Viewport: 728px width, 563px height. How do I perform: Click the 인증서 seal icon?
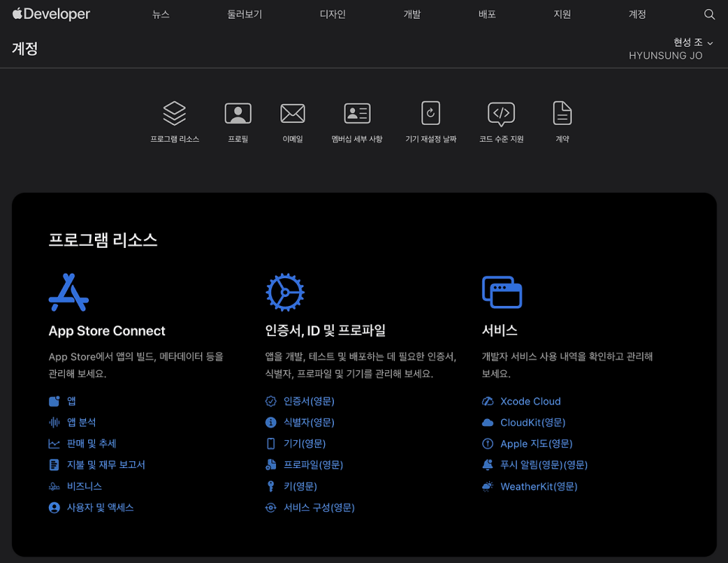coord(271,401)
